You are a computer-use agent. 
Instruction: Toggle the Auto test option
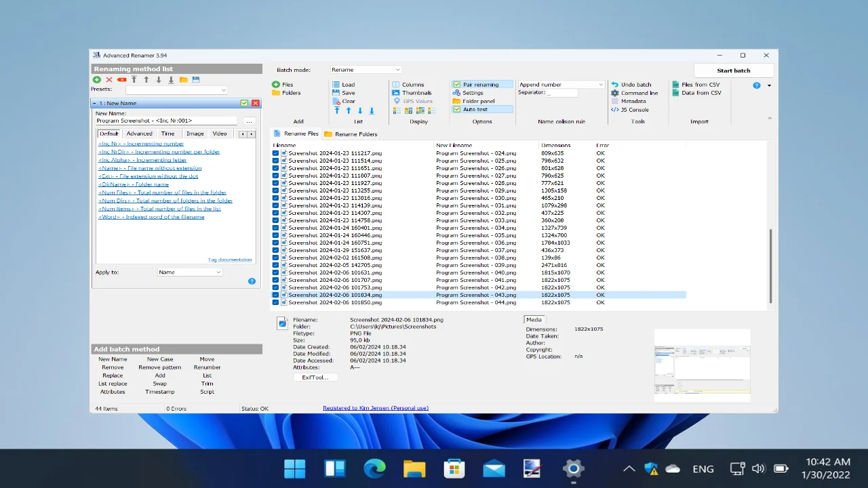point(482,109)
